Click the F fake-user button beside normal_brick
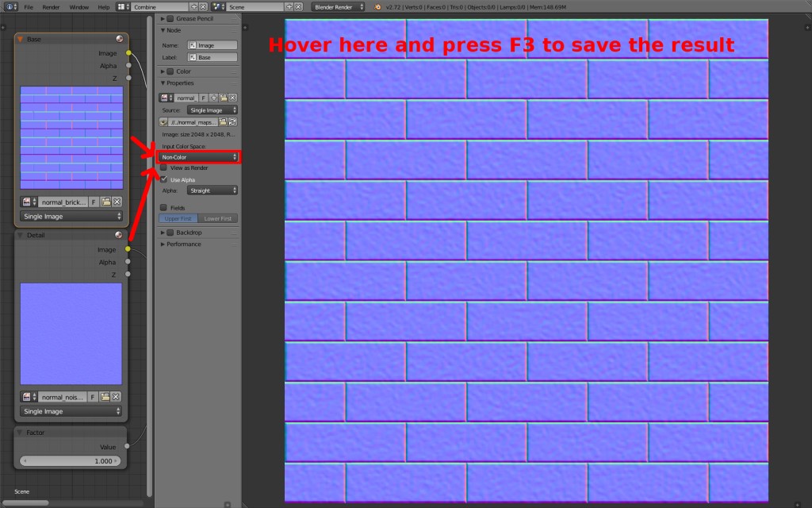812x508 pixels. 94,202
